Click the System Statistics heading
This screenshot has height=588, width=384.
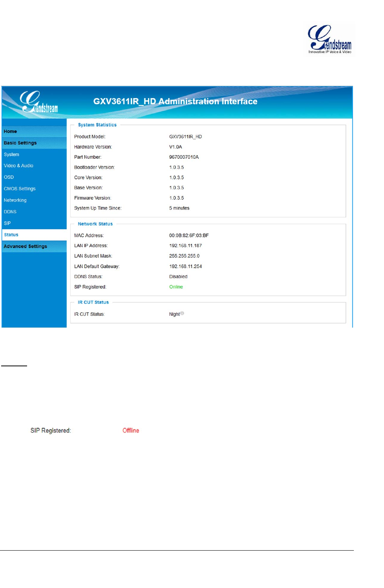tap(97, 125)
